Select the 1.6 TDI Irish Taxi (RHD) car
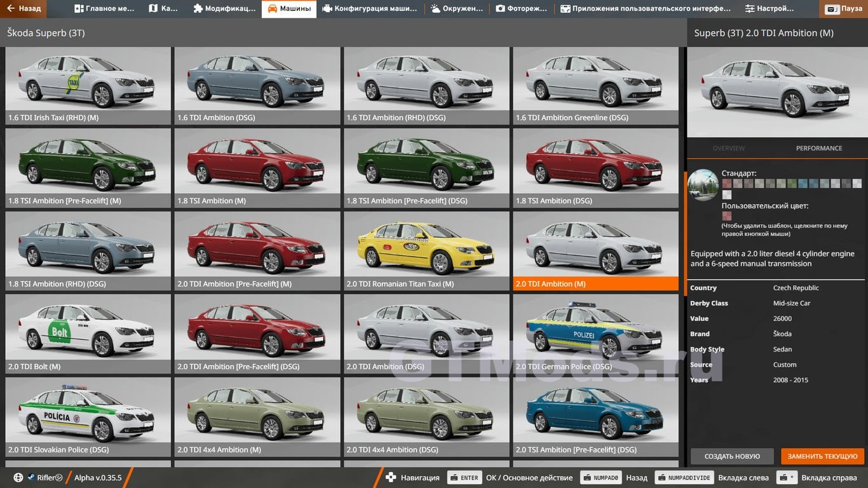868x488 pixels. [88, 86]
